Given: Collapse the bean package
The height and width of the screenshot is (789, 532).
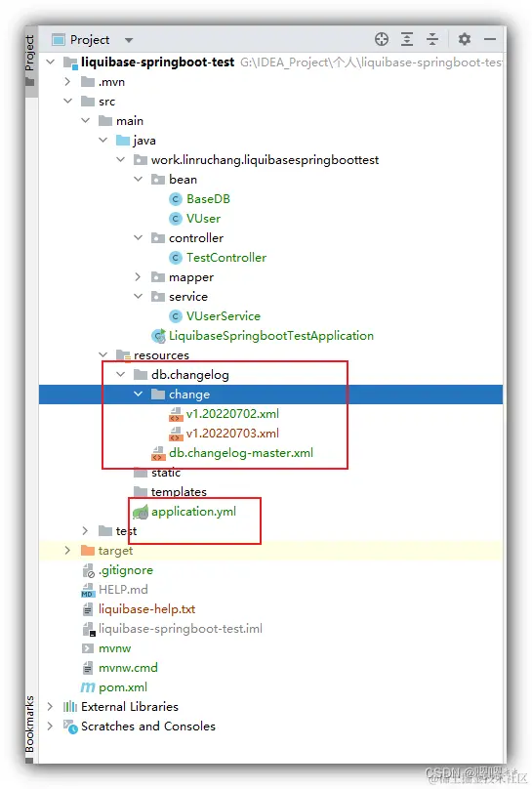Looking at the screenshot, I should point(139,179).
